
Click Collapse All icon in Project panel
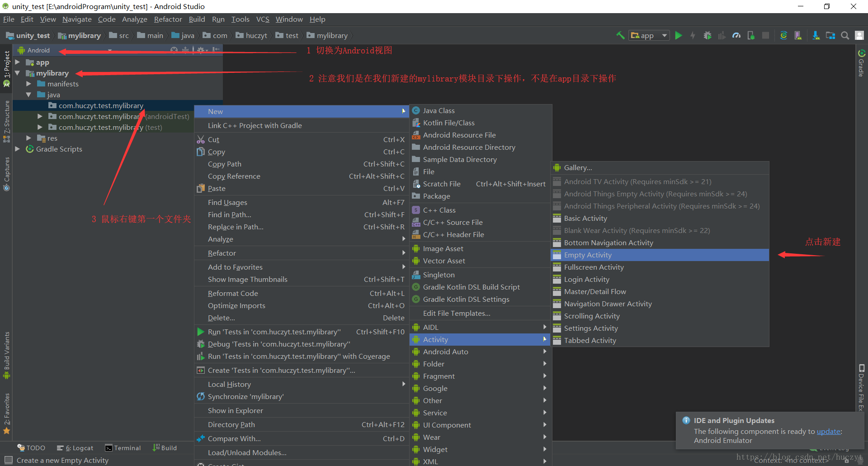(x=185, y=50)
